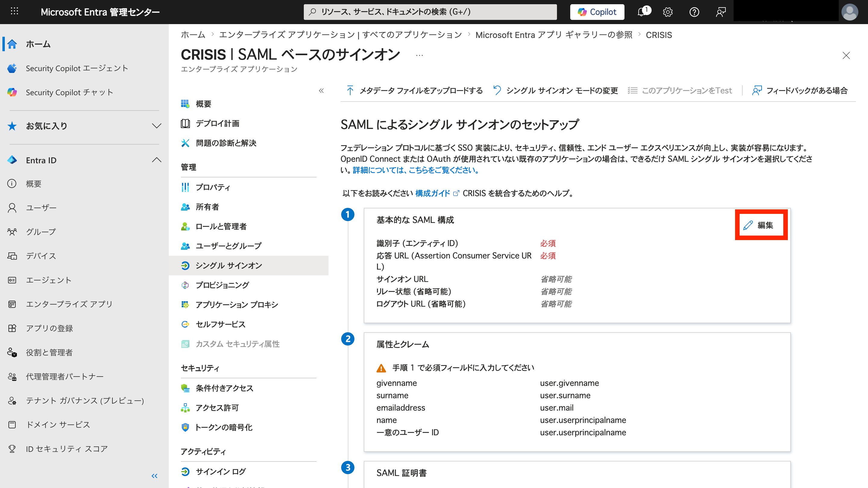
Task: Click the user.mail claim value
Action: pyautogui.click(x=557, y=408)
